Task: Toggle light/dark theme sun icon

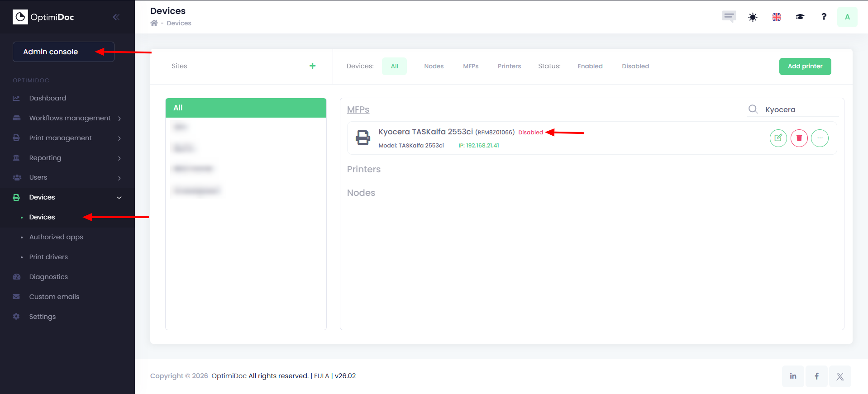Action: pos(753,17)
